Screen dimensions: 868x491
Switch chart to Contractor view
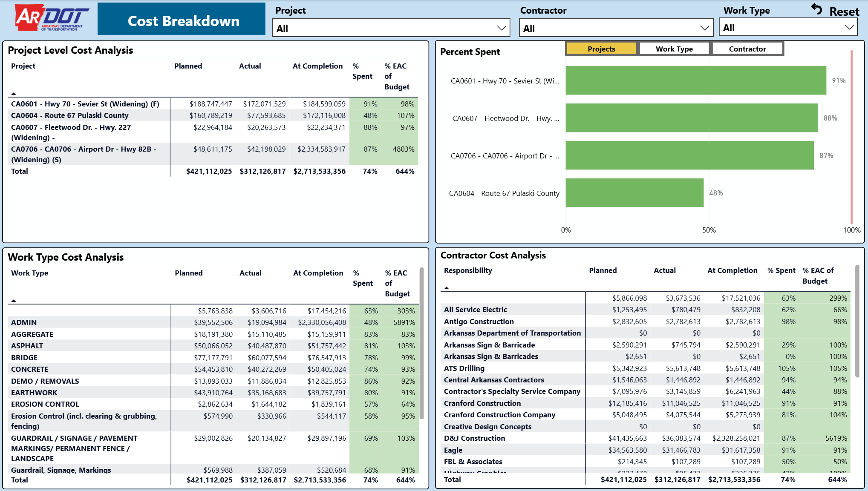(747, 49)
